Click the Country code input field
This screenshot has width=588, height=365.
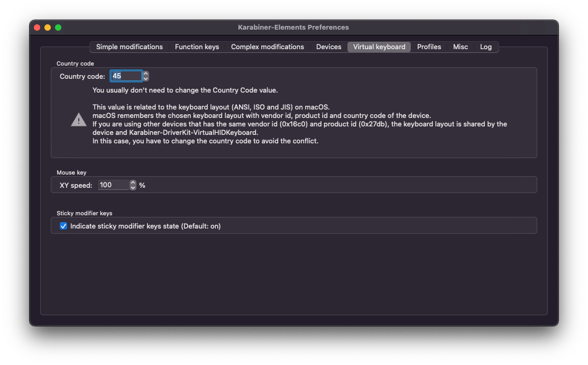click(x=126, y=76)
